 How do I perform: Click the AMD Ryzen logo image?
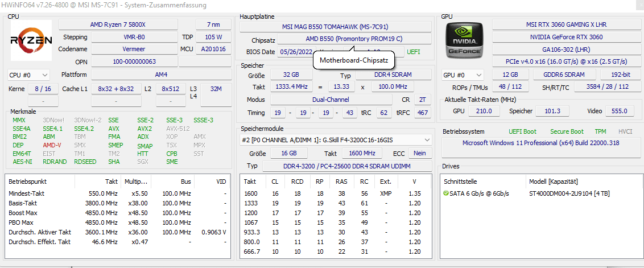coord(31,40)
